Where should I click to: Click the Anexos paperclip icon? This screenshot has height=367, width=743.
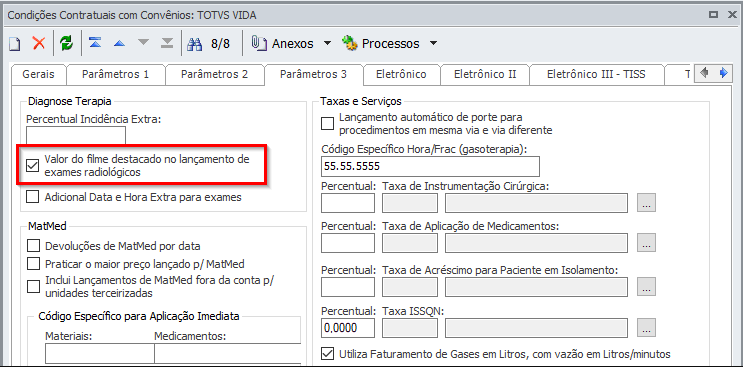[x=259, y=43]
